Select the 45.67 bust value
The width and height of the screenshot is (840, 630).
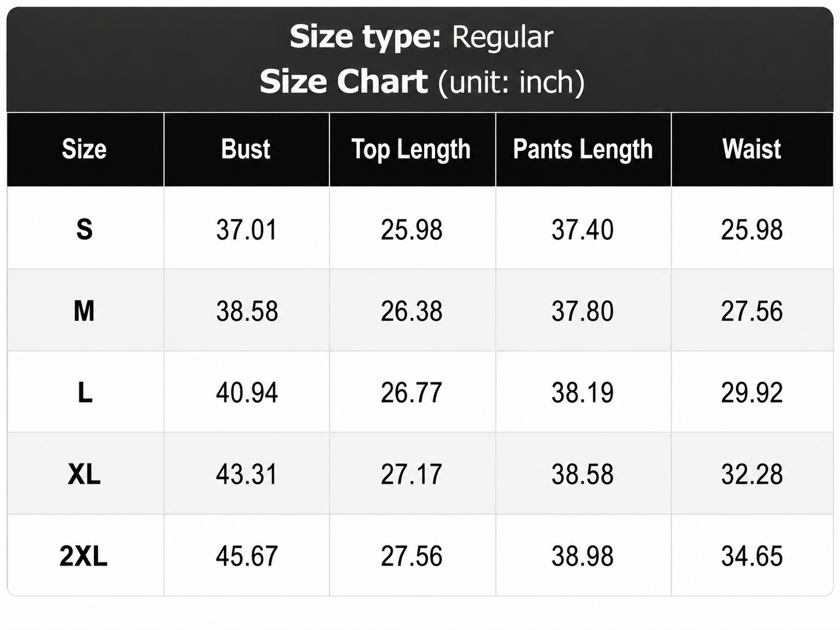[247, 556]
